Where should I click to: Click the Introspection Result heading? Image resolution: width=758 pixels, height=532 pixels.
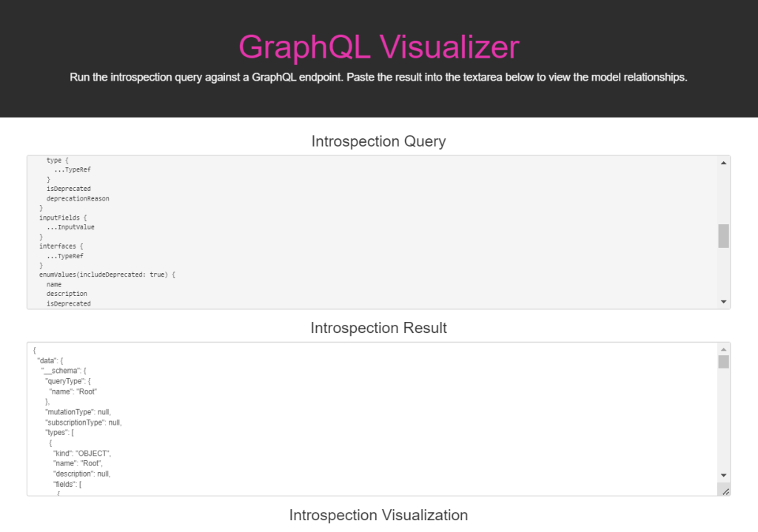click(378, 328)
